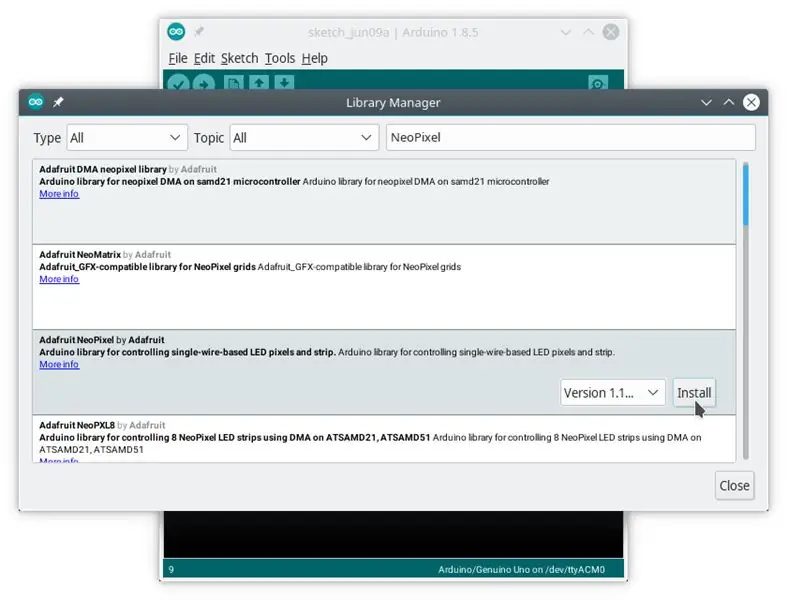Click the pin icon in Library Manager title bar
The height and width of the screenshot is (600, 787).
pos(58,102)
